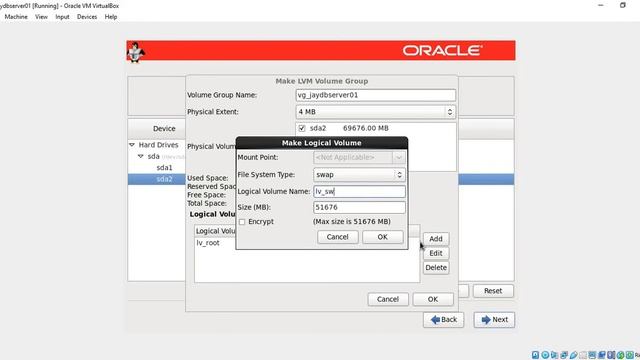This screenshot has height=360, width=640.
Task: Click the USB devices status icon
Action: point(573,355)
